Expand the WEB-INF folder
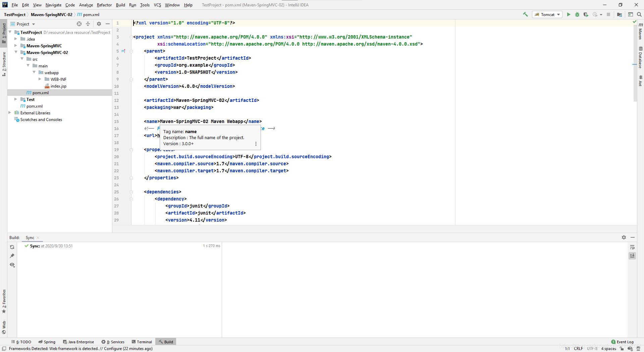Image resolution: width=644 pixels, height=352 pixels. [x=40, y=79]
